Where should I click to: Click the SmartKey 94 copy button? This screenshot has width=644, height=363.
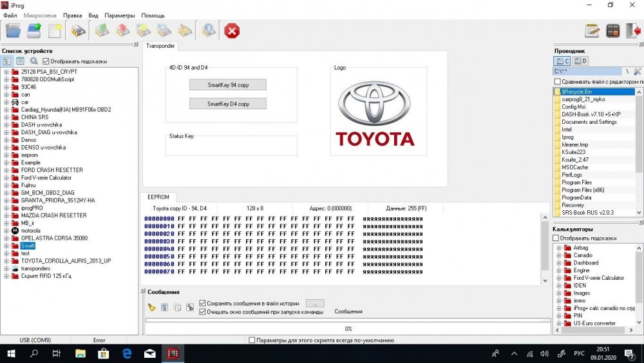[227, 84]
